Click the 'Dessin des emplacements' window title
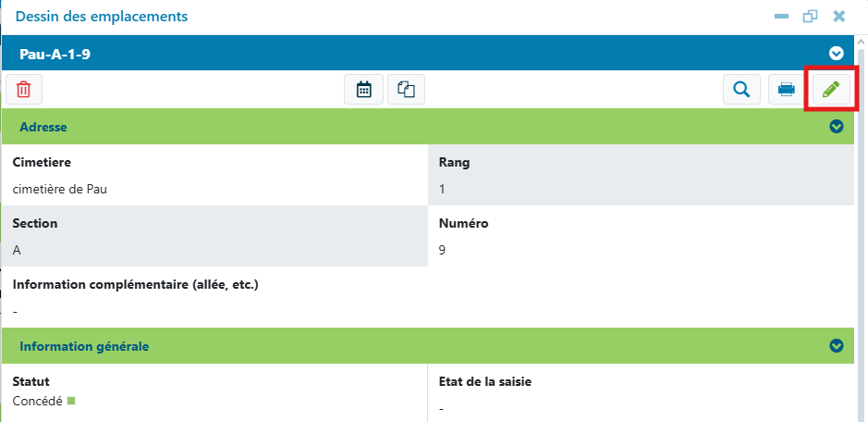The height and width of the screenshot is (422, 868). tap(102, 17)
